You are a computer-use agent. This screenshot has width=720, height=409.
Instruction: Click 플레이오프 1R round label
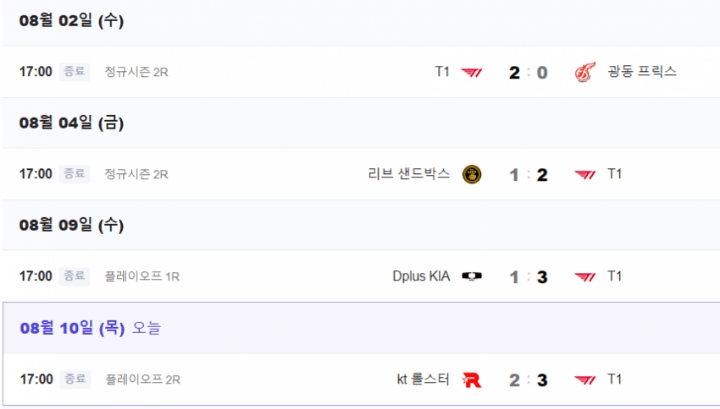(x=142, y=277)
